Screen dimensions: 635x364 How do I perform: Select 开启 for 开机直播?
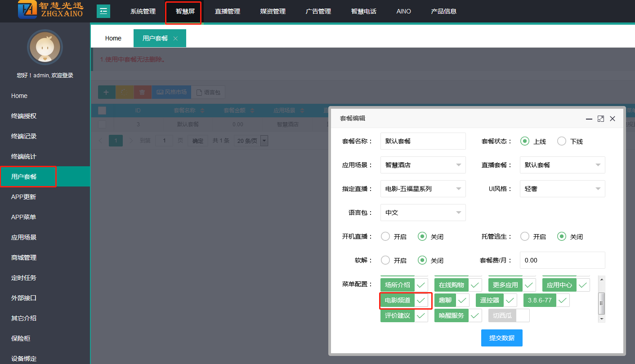(x=385, y=236)
